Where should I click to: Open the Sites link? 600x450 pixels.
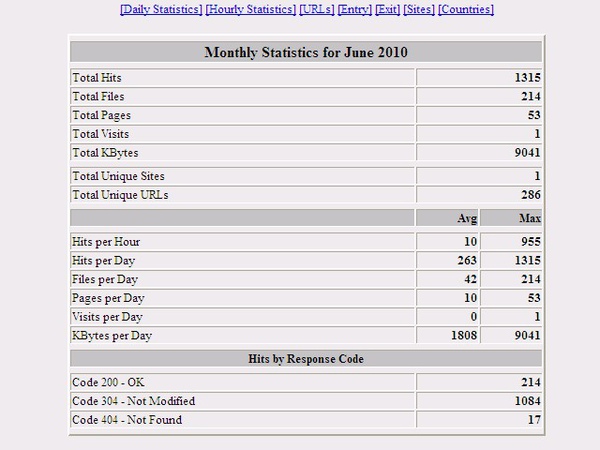tap(419, 9)
